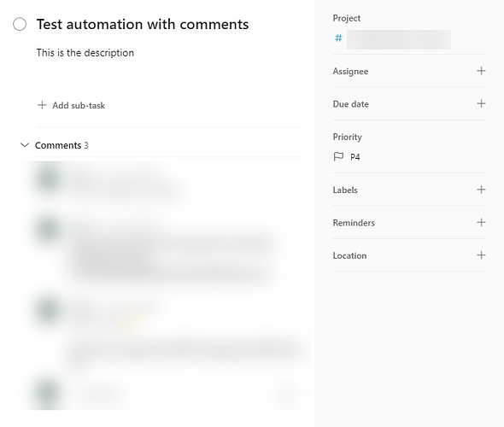The width and height of the screenshot is (504, 427).
Task: Click the 'Add sub-task' label
Action: click(x=79, y=105)
